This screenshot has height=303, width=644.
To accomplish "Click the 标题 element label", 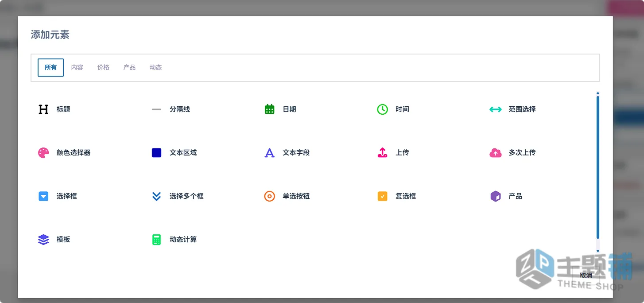I will click(63, 109).
